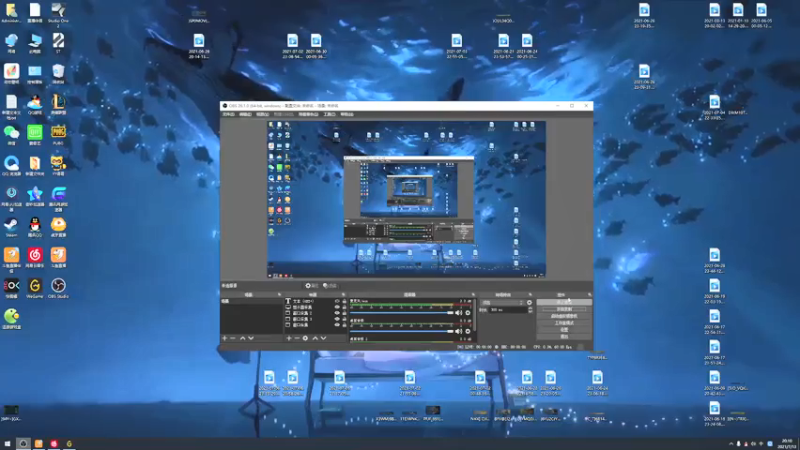Toggle visibility of the Text (GDI+) source

tap(337, 302)
